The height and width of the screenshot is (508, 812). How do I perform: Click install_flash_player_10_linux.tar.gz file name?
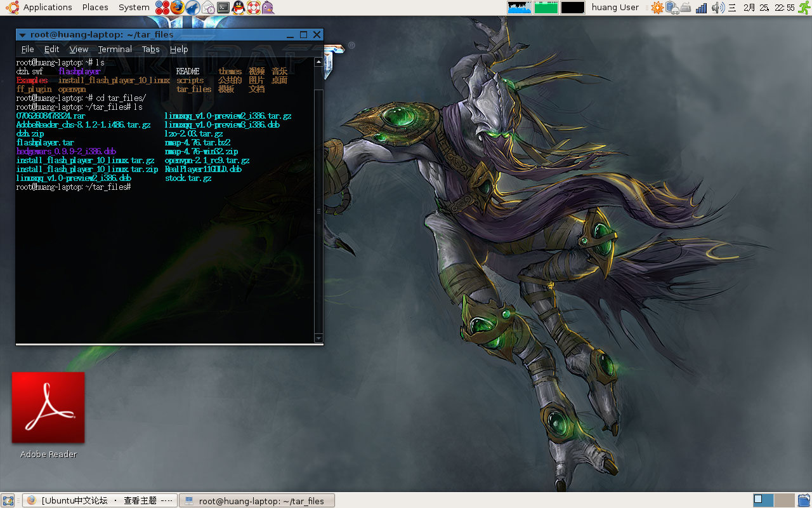point(85,161)
